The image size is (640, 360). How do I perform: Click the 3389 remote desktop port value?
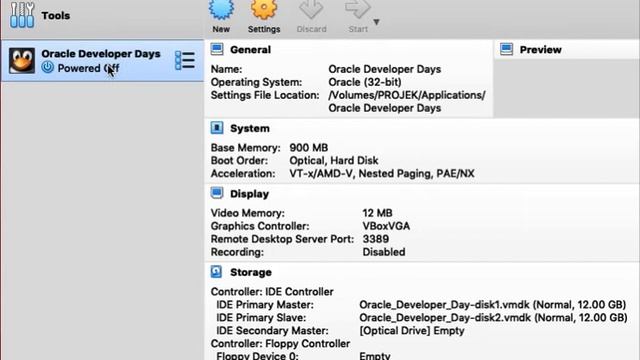click(x=376, y=239)
